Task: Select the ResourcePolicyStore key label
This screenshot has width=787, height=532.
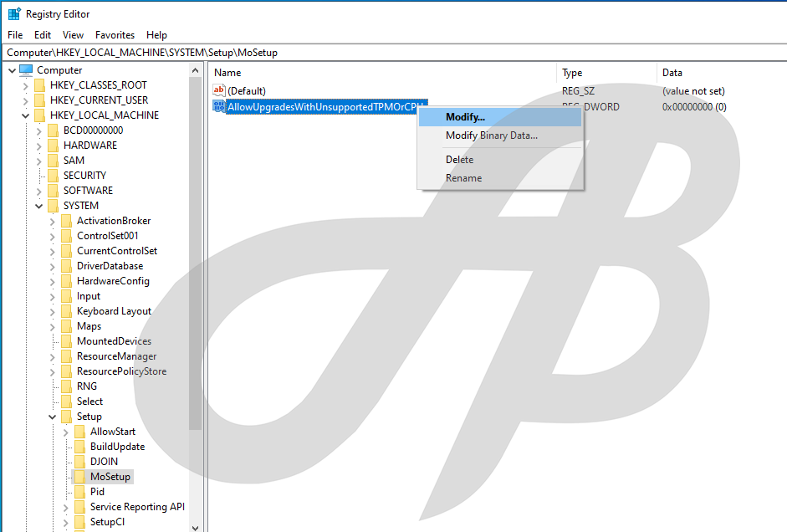Action: pyautogui.click(x=121, y=371)
